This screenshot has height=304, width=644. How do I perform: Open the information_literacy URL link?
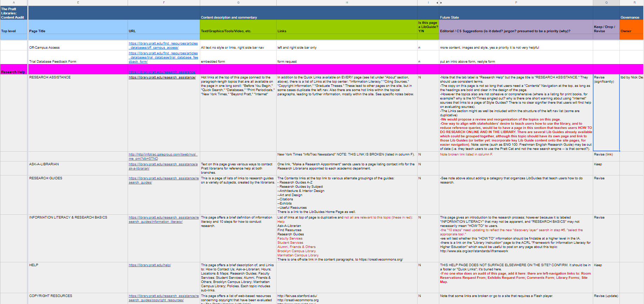point(164,220)
